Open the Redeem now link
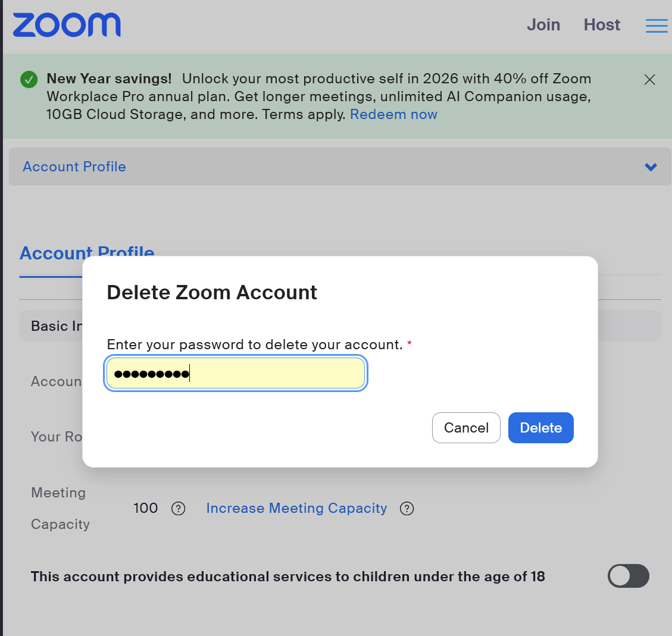Image resolution: width=672 pixels, height=636 pixels. pyautogui.click(x=393, y=115)
